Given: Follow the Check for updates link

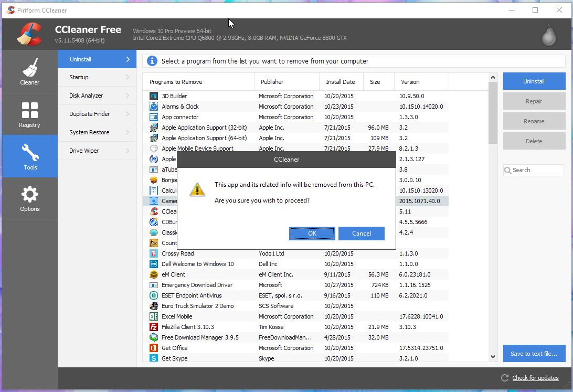Looking at the screenshot, I should tap(535, 378).
